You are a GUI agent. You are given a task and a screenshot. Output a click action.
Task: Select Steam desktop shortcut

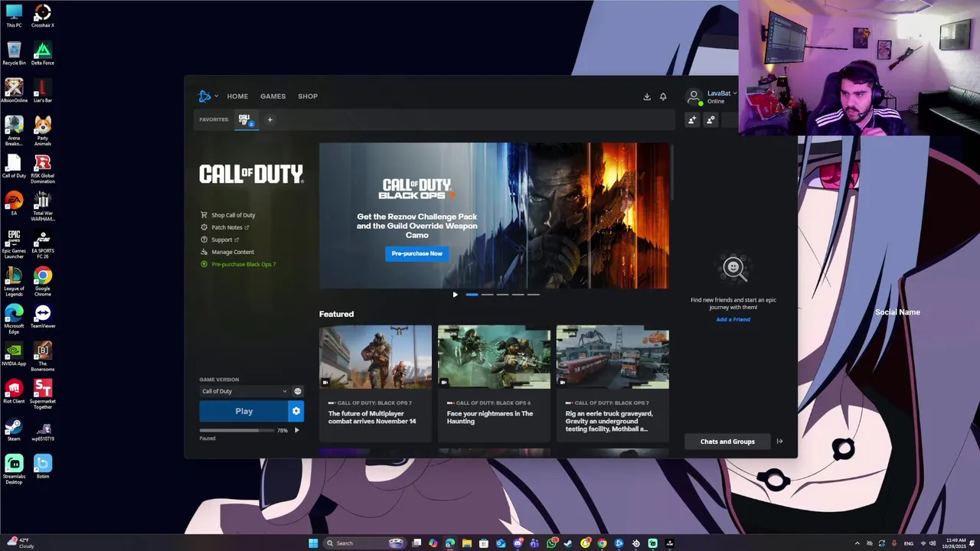click(14, 429)
